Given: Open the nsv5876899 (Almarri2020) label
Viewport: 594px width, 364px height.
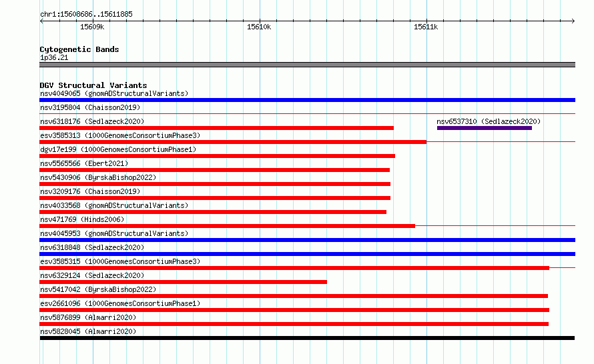Looking at the screenshot, I should 88,317.
